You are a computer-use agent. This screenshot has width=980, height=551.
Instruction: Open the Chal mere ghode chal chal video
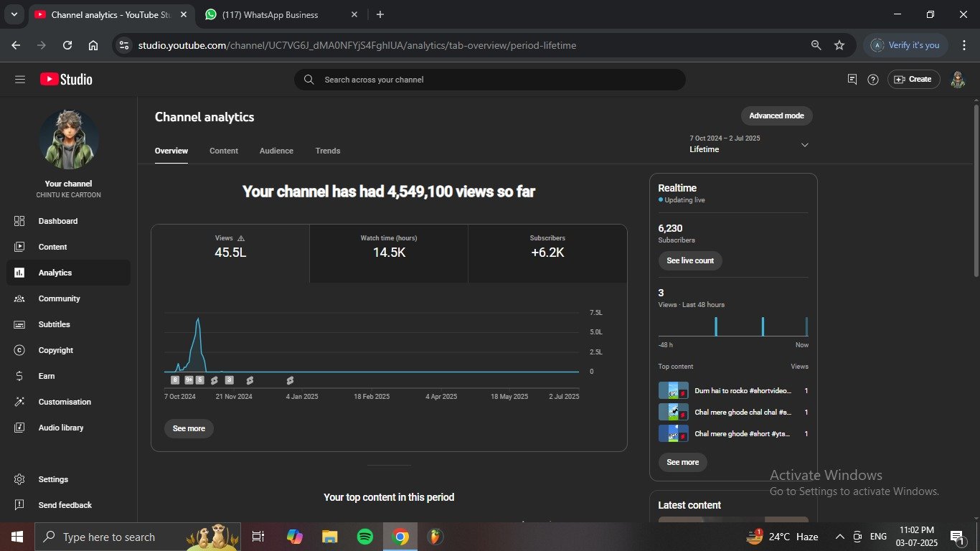pyautogui.click(x=733, y=413)
